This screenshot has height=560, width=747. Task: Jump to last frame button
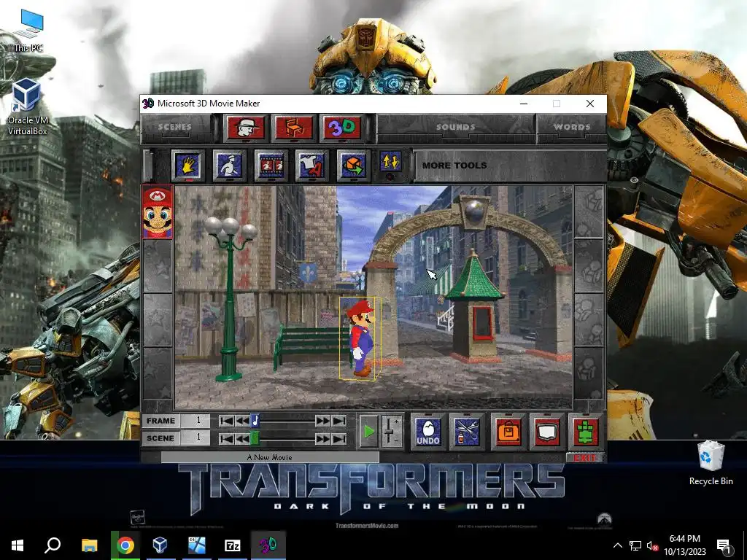coord(338,421)
